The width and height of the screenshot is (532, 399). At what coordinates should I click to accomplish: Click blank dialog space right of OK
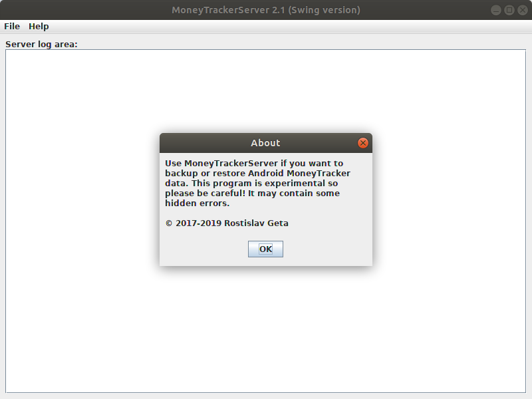point(327,249)
